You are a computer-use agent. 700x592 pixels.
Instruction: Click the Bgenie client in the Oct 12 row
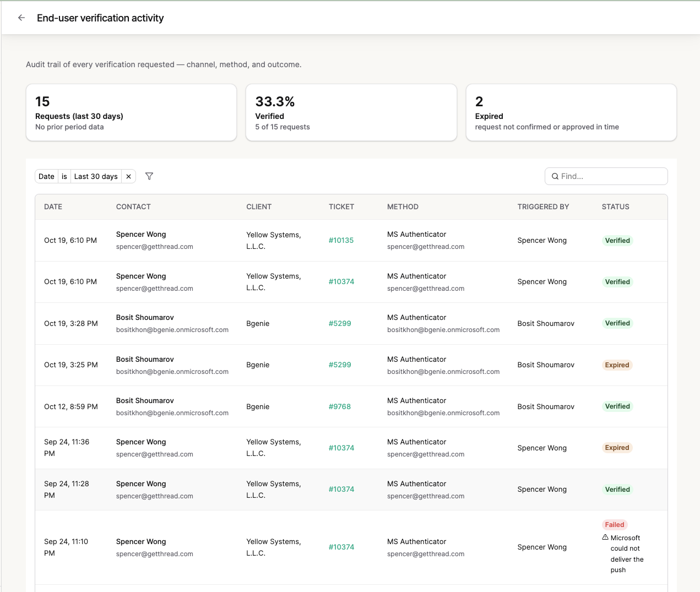tap(258, 407)
